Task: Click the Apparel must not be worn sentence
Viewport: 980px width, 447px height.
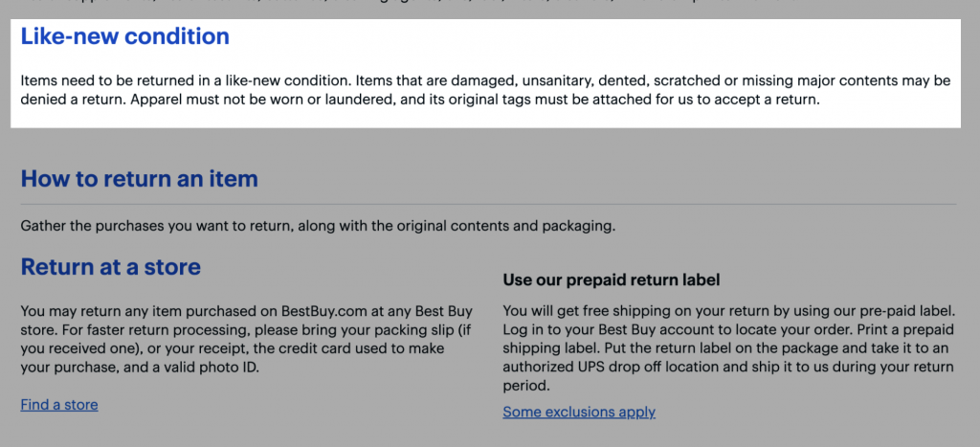Action: point(475,101)
